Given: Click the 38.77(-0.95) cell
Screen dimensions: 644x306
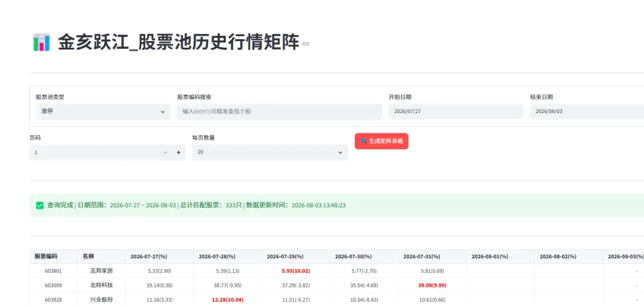Looking at the screenshot, I should coord(228,286).
